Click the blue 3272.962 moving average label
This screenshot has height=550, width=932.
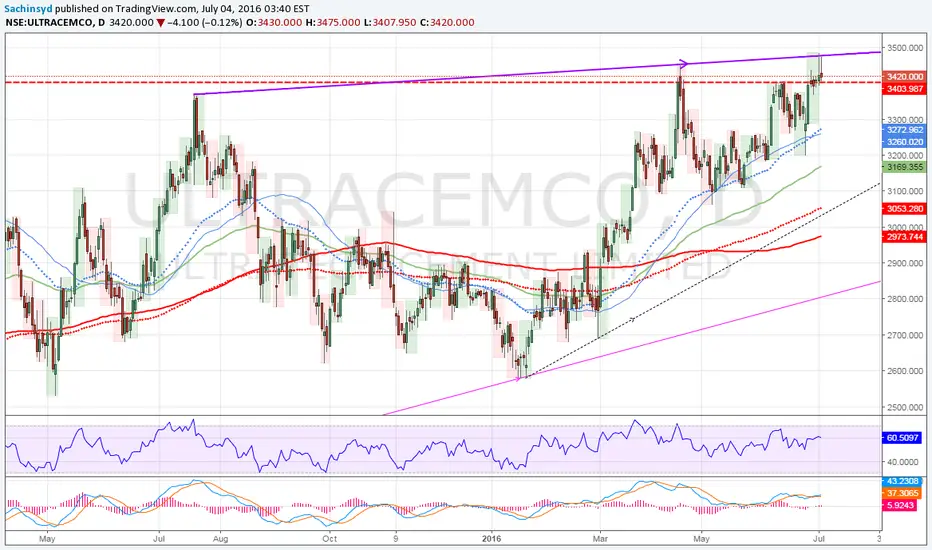coord(905,130)
